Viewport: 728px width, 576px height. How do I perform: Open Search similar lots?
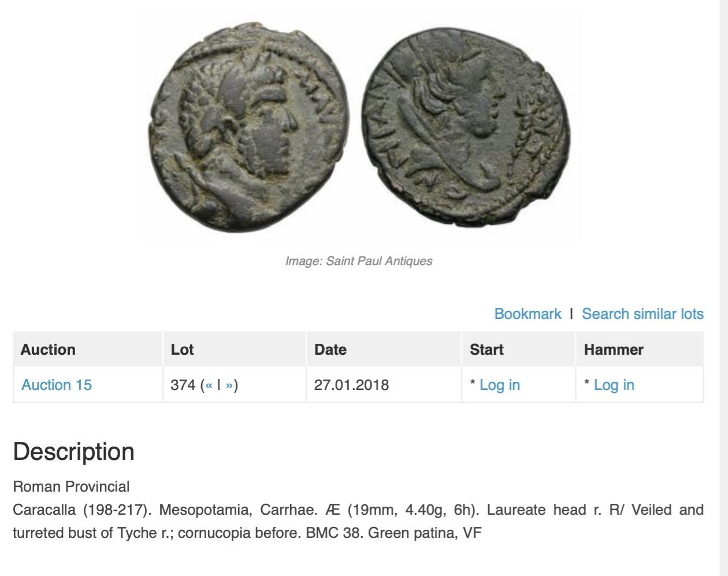click(642, 314)
